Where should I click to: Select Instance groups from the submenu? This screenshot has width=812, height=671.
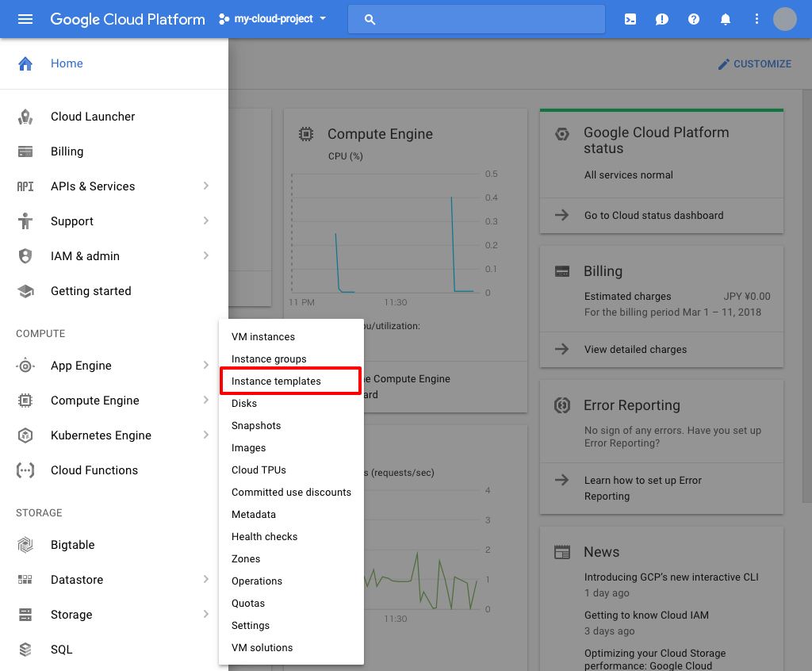coord(291,359)
